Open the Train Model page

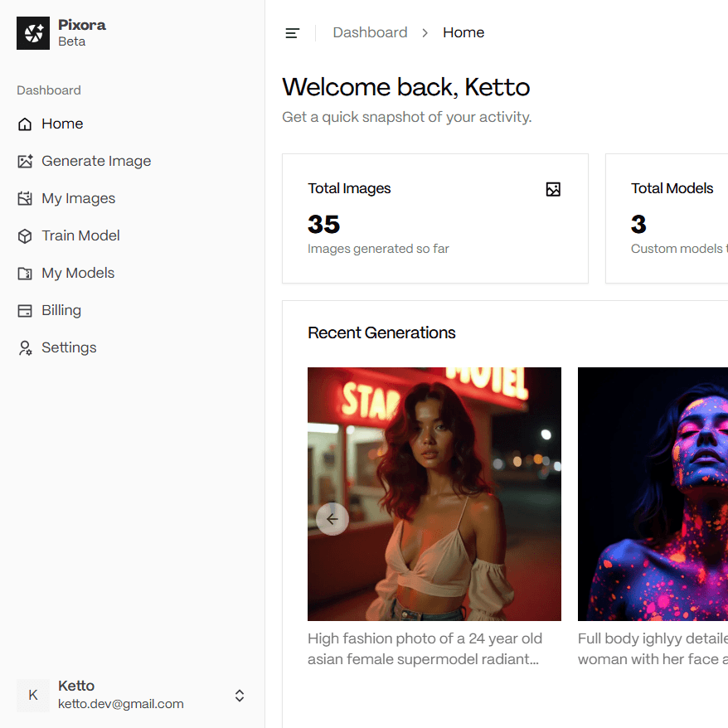(133, 235)
